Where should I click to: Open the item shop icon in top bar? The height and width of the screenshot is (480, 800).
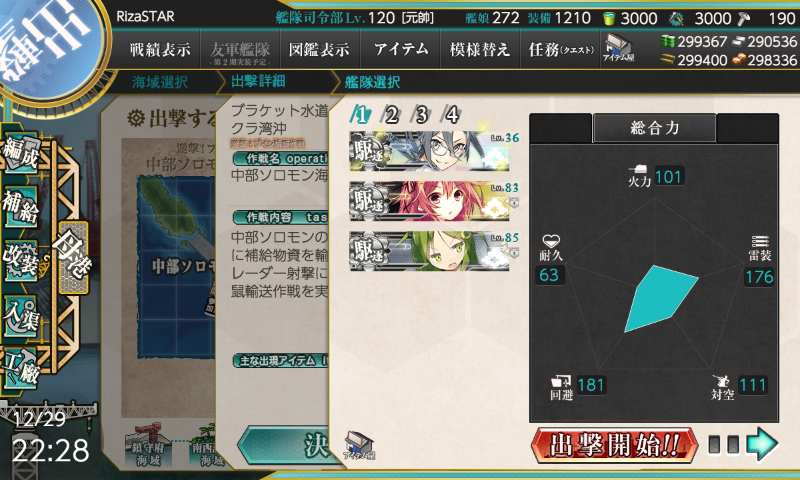pyautogui.click(x=618, y=48)
